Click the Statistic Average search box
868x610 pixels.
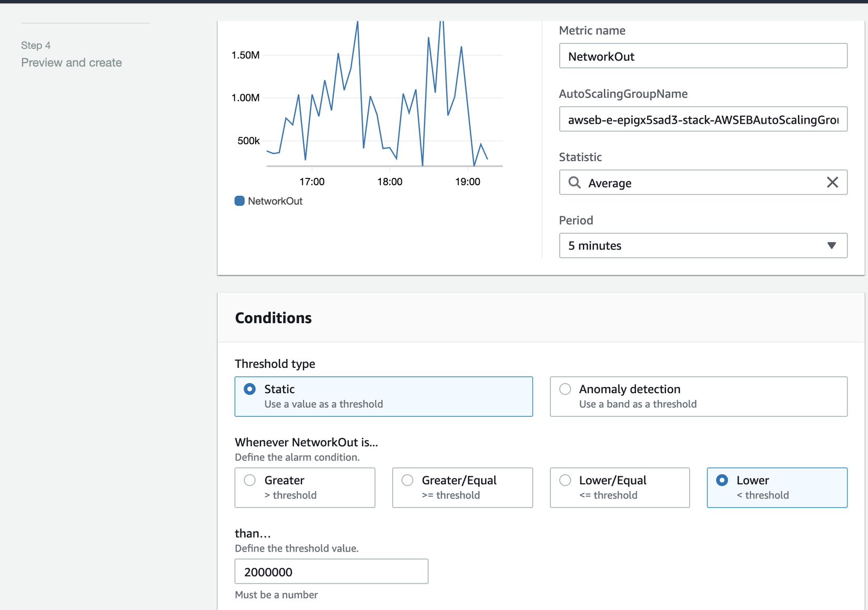[703, 183]
